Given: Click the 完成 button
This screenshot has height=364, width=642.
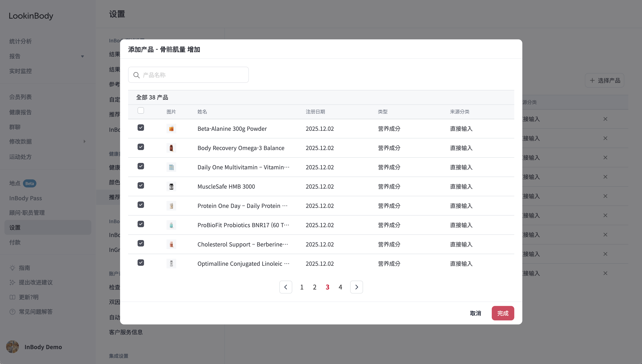Looking at the screenshot, I should pyautogui.click(x=503, y=313).
